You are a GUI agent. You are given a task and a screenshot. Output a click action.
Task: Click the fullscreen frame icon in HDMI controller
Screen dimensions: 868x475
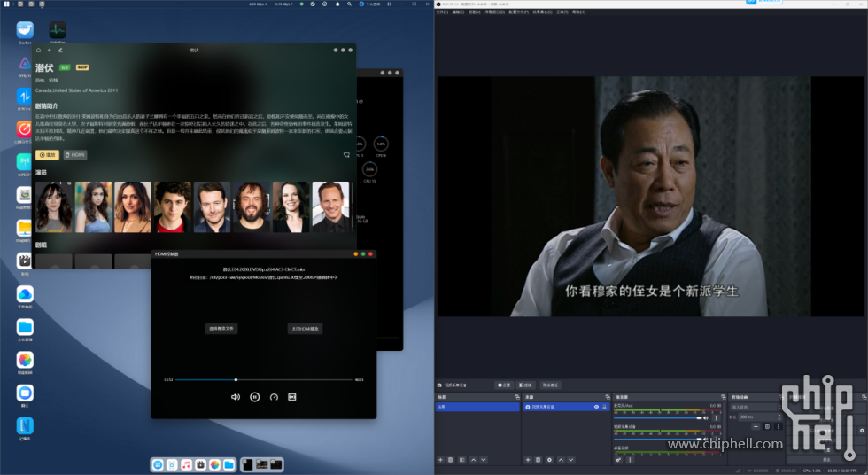click(292, 397)
